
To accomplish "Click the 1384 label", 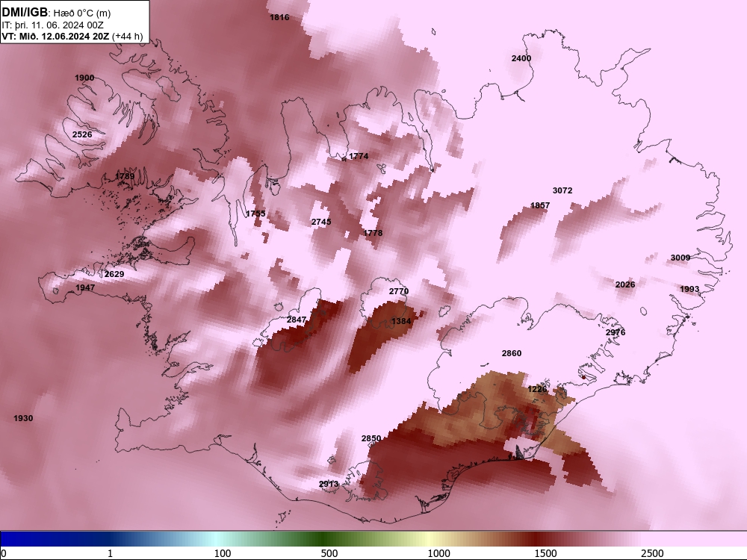I will [401, 321].
